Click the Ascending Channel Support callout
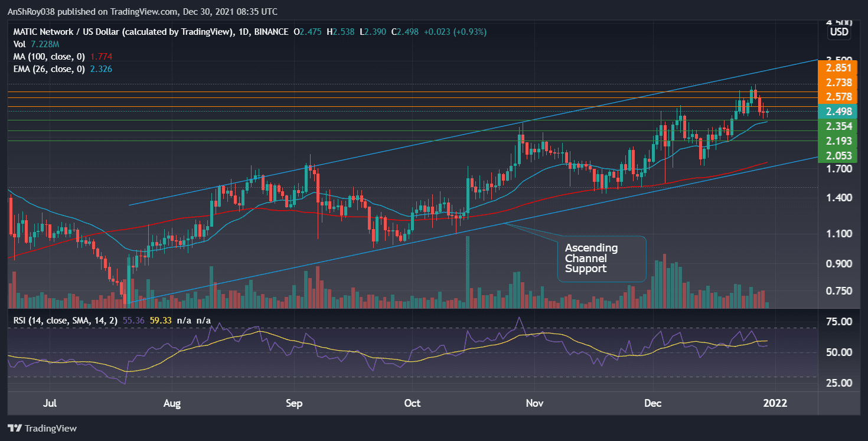This screenshot has width=868, height=441. click(x=601, y=259)
